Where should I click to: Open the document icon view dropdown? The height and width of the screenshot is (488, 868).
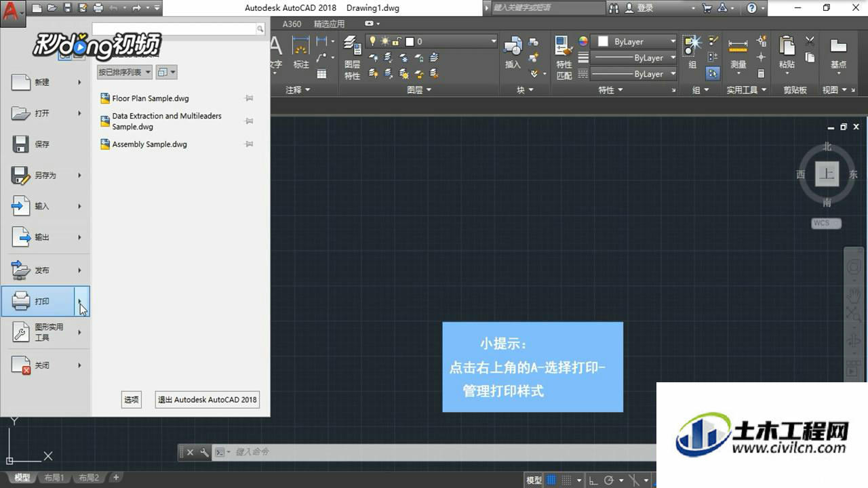tap(166, 72)
